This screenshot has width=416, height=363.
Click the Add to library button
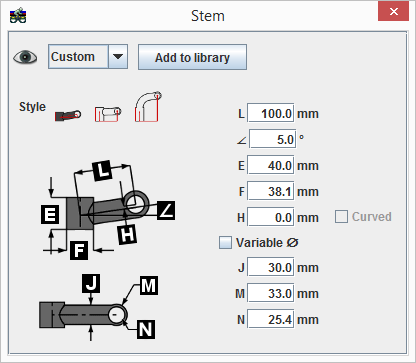point(192,57)
